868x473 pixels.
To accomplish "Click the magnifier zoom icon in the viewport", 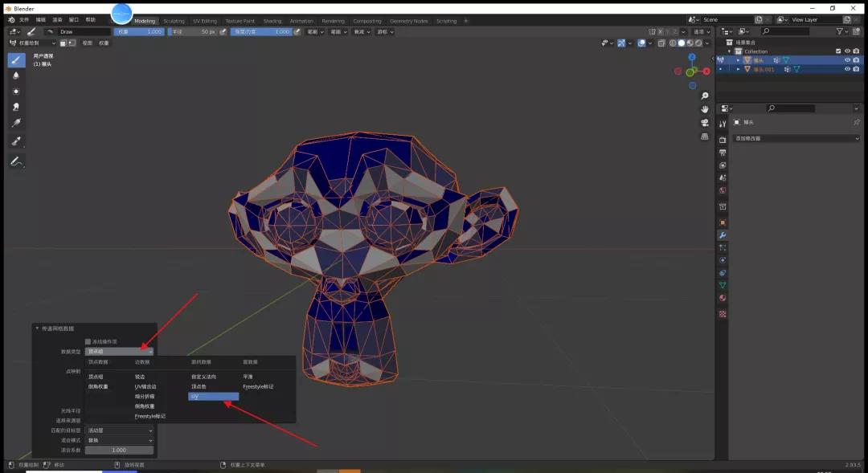I will tap(705, 96).
